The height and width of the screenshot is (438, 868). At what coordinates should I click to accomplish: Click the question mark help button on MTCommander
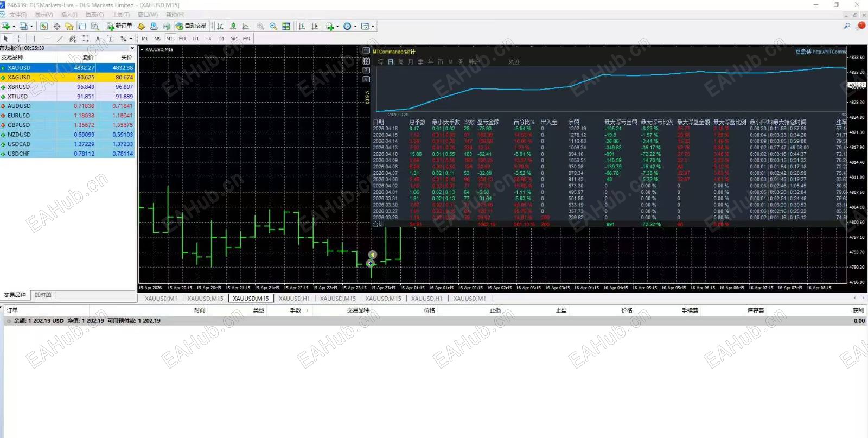366,71
